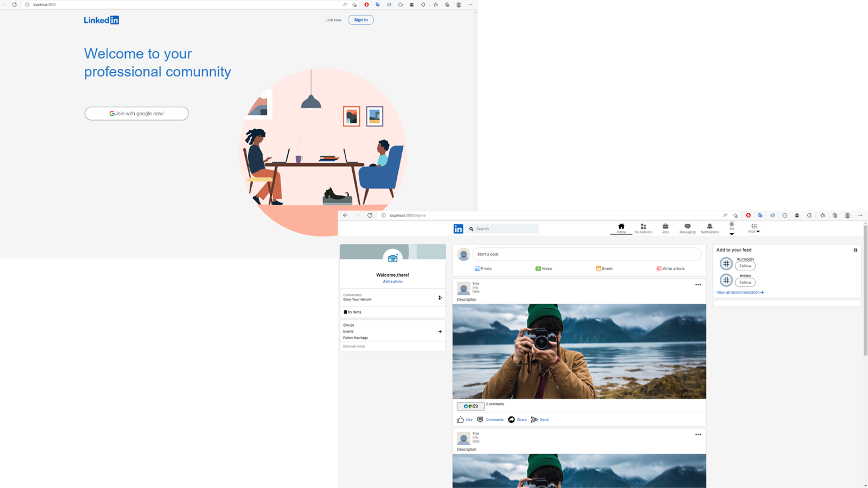Open the Messaging nav icon
868x488 pixels.
pos(687,226)
